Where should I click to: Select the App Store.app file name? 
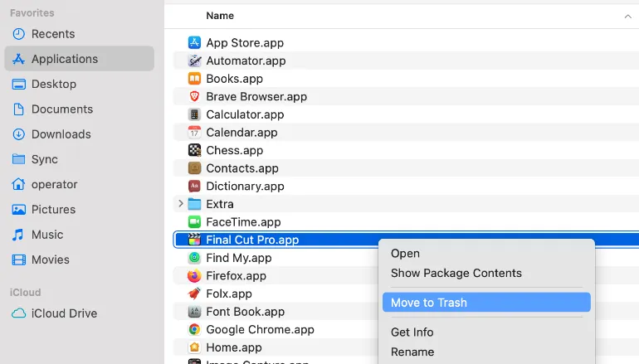(245, 43)
